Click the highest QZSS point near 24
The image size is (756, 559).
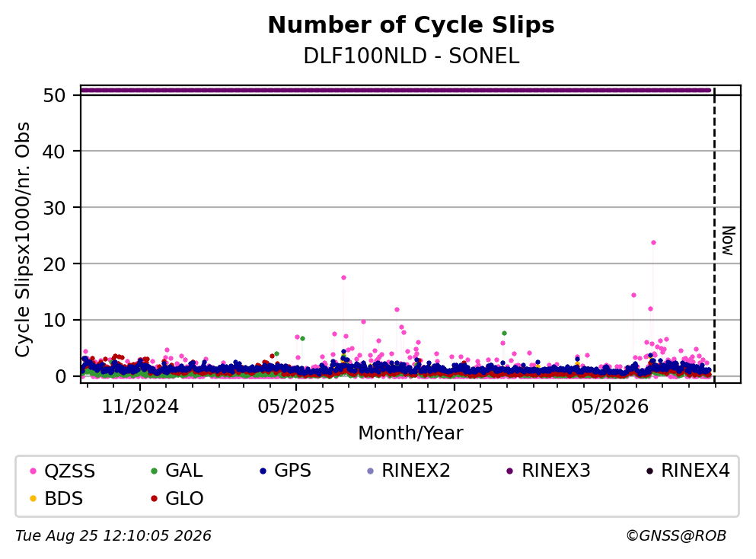pos(653,243)
